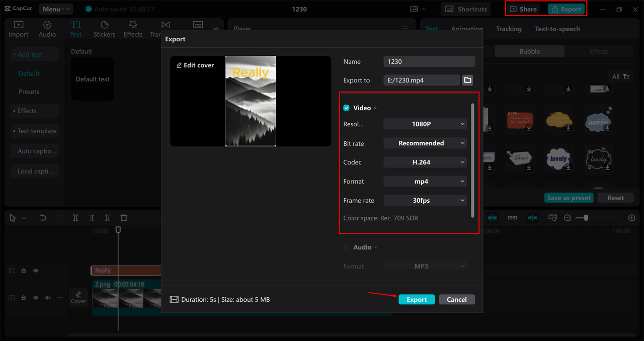Click the trash delete icon in timeline
Viewport: 644px width, 341px height.
(124, 218)
